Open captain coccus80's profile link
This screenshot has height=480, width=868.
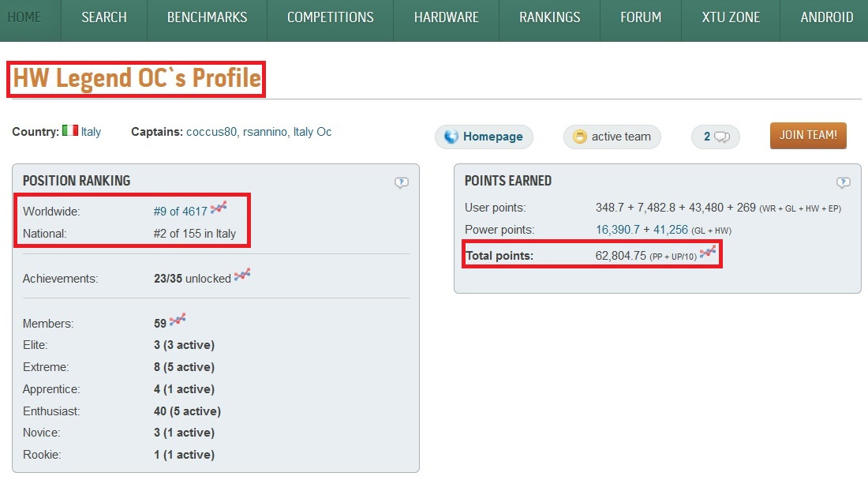[x=211, y=132]
